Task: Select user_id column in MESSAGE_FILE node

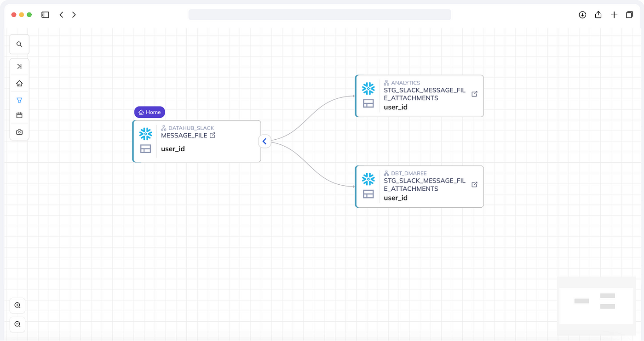Action: coord(173,149)
